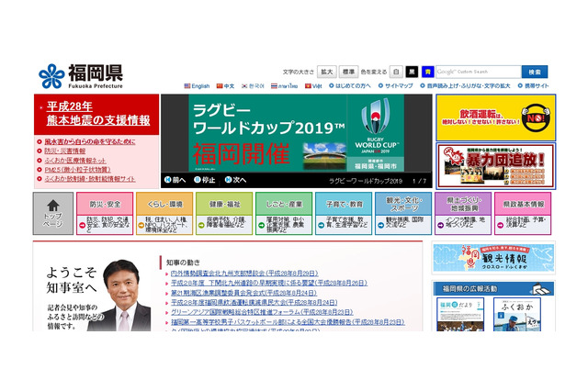Click the 観光情報 クロスロードふくおか banner
Image resolution: width=588 pixels, height=391 pixels.
click(x=493, y=258)
